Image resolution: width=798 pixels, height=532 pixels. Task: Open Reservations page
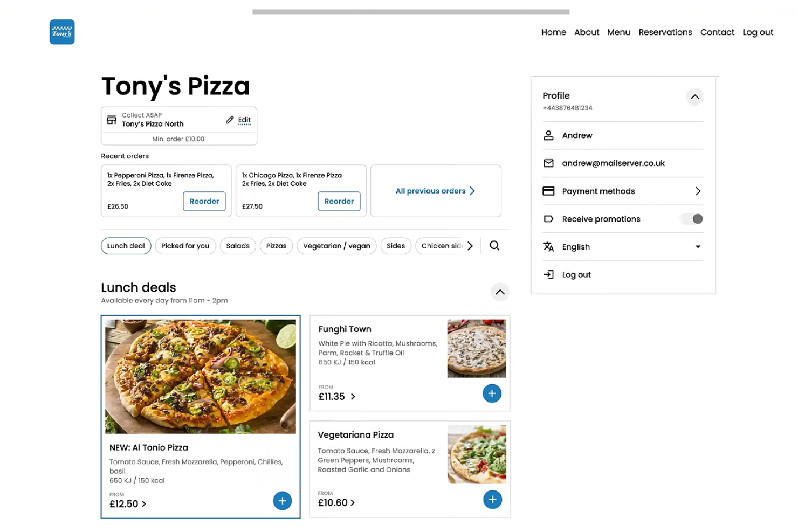pos(665,32)
